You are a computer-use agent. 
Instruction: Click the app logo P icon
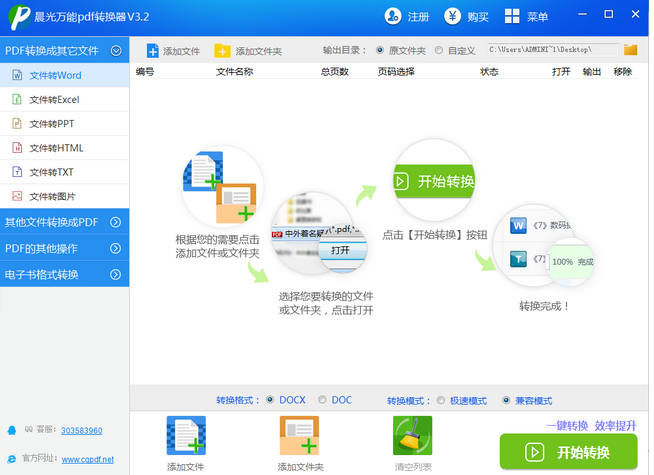(20, 17)
